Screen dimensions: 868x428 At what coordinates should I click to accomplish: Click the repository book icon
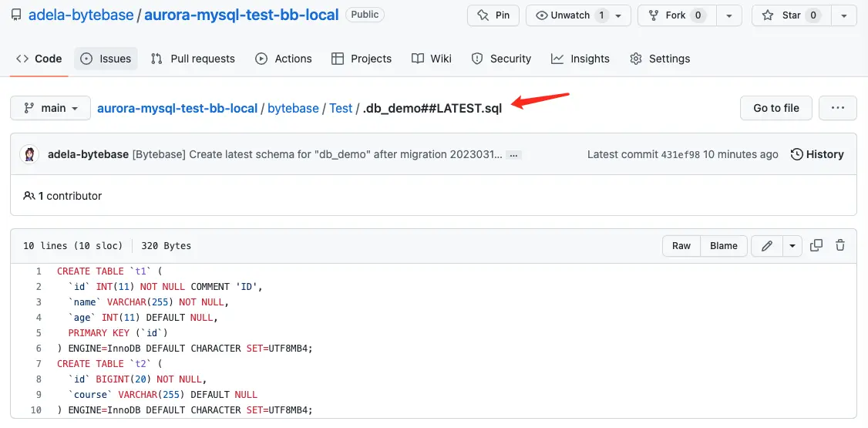tap(17, 15)
